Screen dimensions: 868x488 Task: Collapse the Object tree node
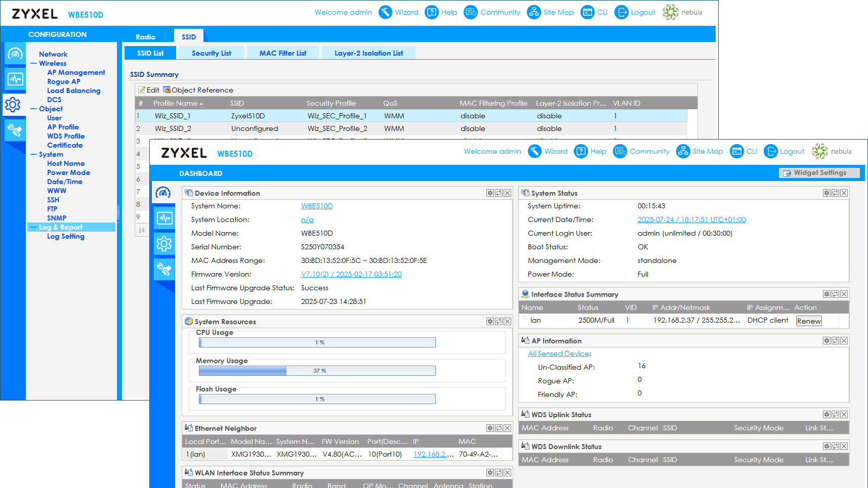[33, 109]
